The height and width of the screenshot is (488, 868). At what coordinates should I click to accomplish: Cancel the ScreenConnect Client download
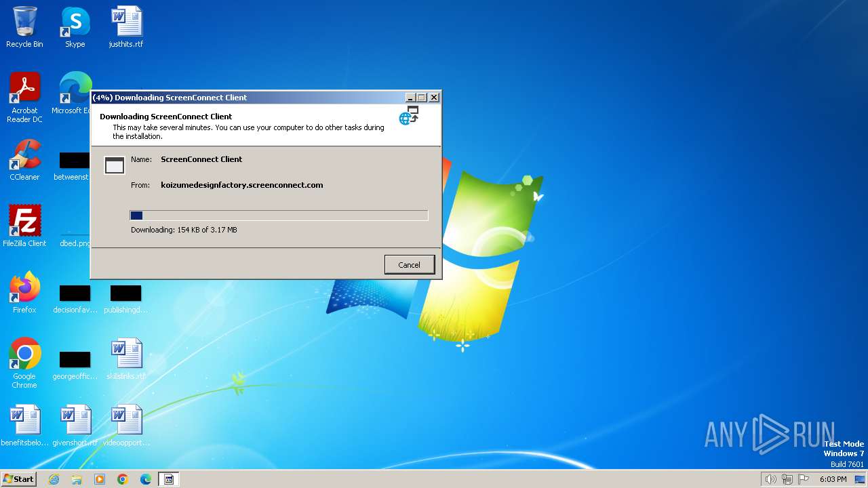[409, 265]
